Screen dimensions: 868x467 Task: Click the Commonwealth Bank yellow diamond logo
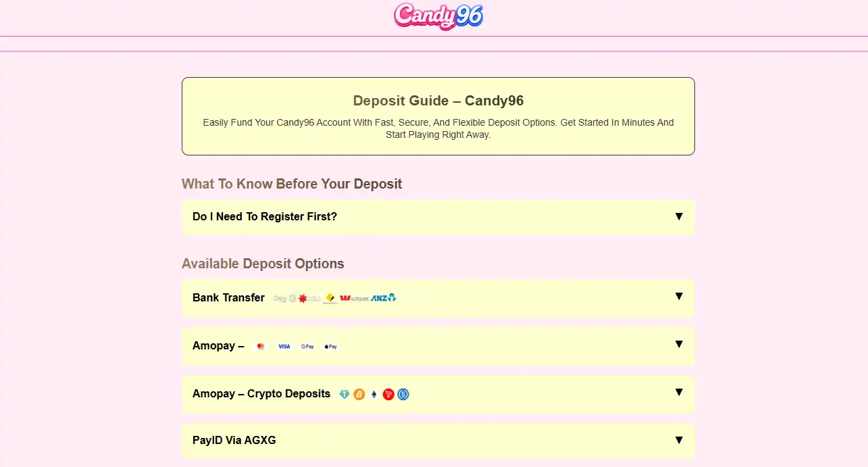tap(330, 298)
